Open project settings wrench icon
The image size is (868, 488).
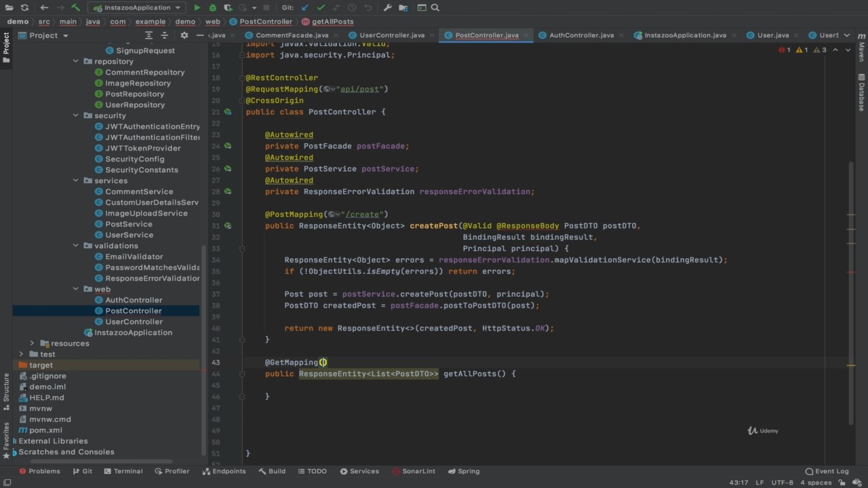pyautogui.click(x=388, y=7)
